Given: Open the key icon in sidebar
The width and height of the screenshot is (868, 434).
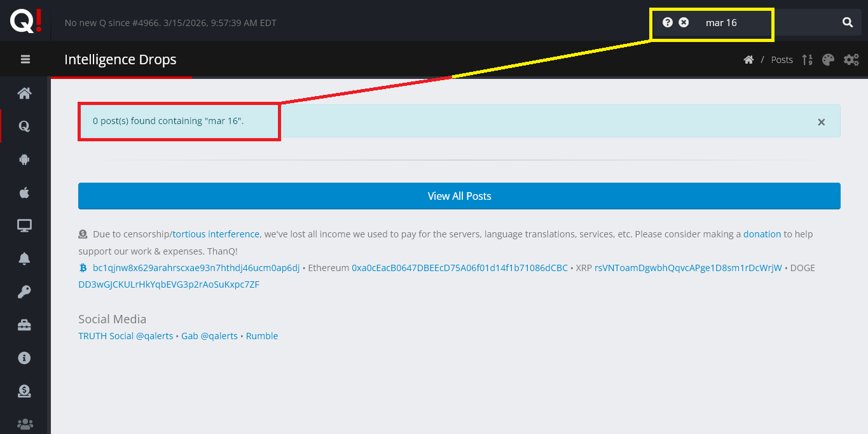Looking at the screenshot, I should 25,291.
